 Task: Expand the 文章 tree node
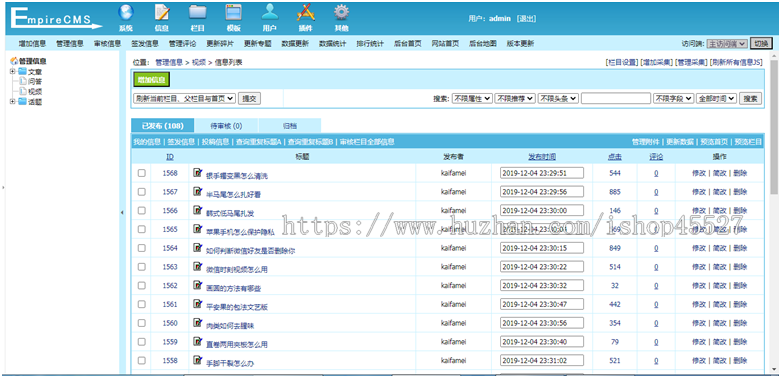coord(12,72)
